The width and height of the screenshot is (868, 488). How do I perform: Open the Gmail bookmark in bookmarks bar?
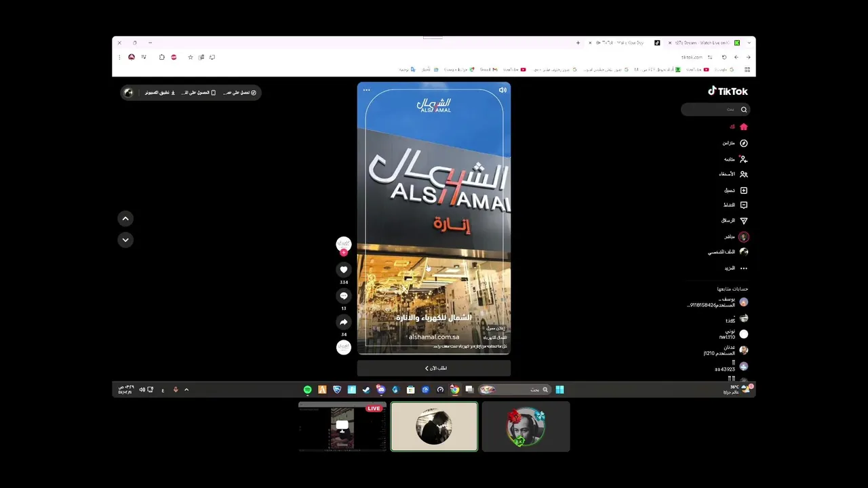tap(488, 69)
